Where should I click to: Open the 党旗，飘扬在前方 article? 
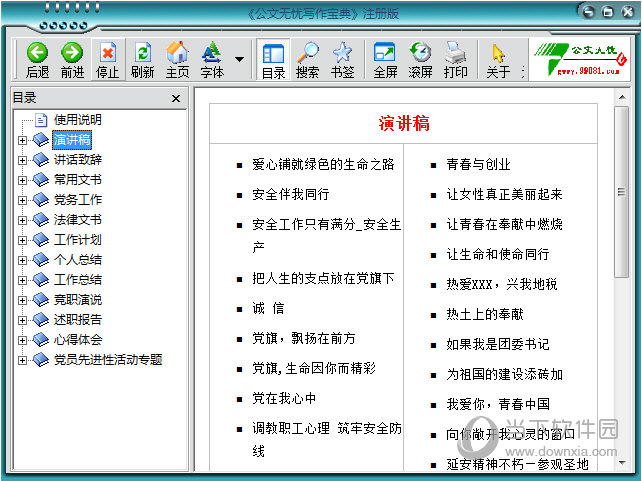point(304,339)
